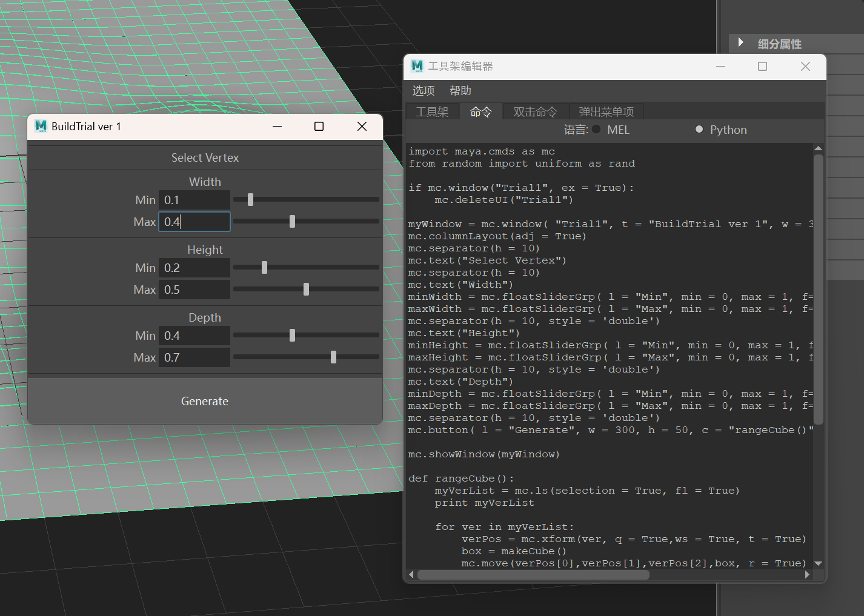Viewport: 864px width, 616px height.
Task: Click the Depth Min slider handle
Action: (292, 335)
